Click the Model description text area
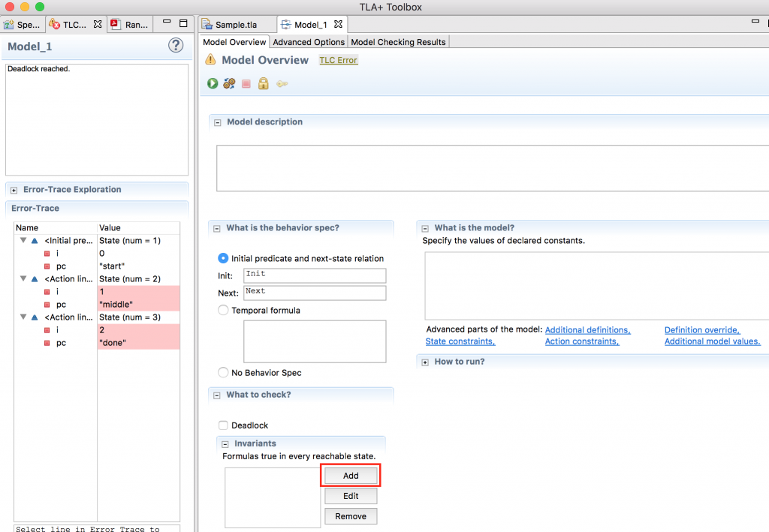 [x=493, y=168]
